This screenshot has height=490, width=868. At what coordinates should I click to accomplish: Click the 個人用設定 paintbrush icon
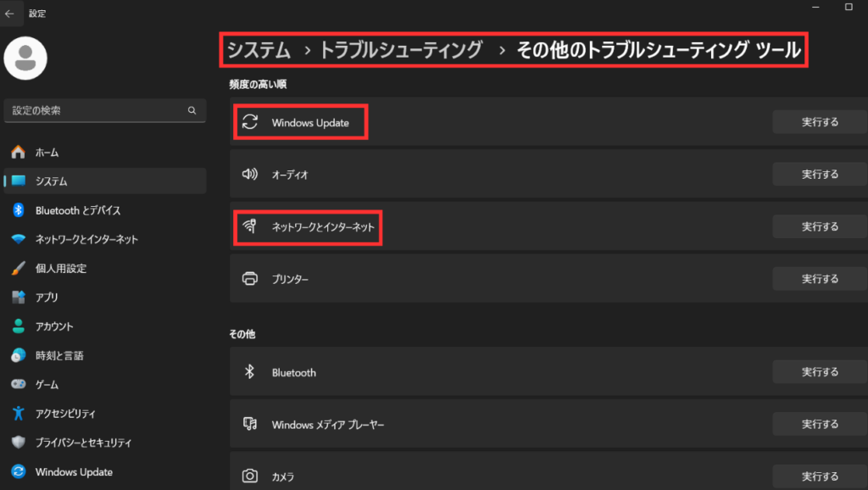coord(19,268)
